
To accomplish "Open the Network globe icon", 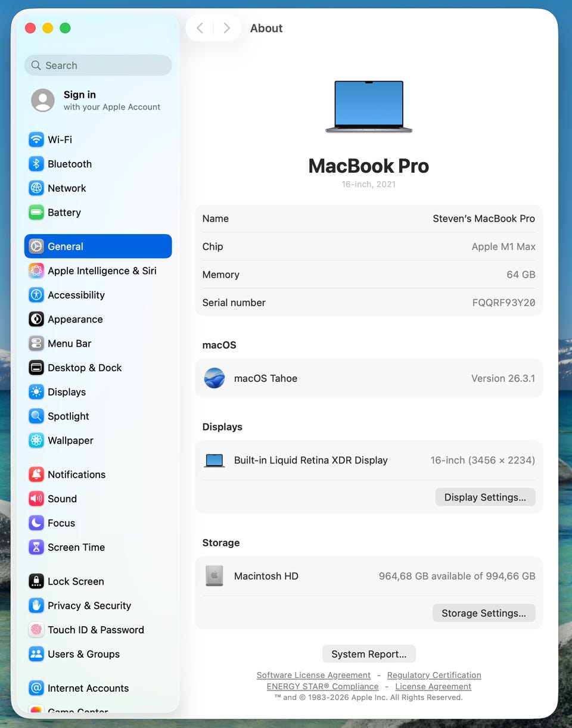I will [36, 188].
